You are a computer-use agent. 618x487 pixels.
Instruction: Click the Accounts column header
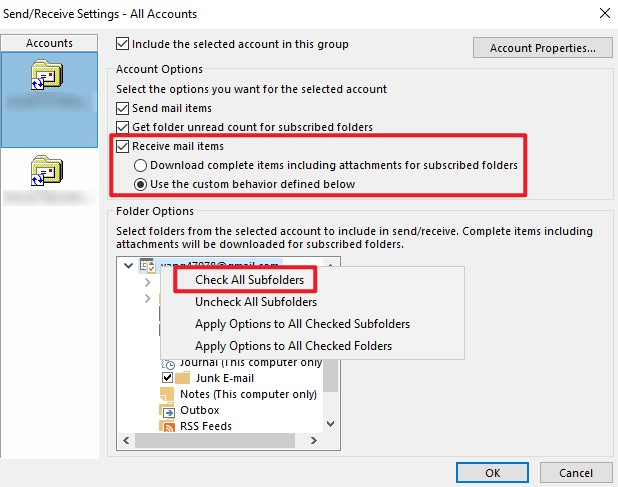point(49,43)
